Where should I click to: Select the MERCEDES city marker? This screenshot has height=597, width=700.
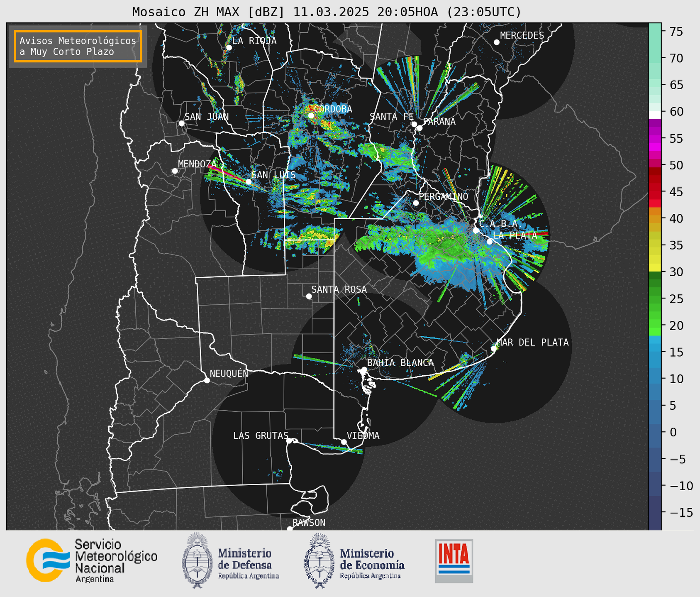(x=496, y=42)
